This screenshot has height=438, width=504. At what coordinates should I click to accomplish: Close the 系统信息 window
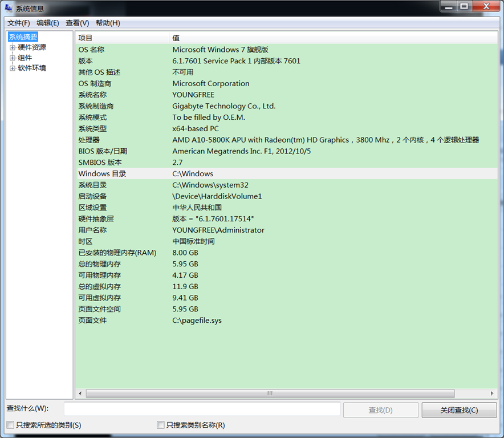486,6
